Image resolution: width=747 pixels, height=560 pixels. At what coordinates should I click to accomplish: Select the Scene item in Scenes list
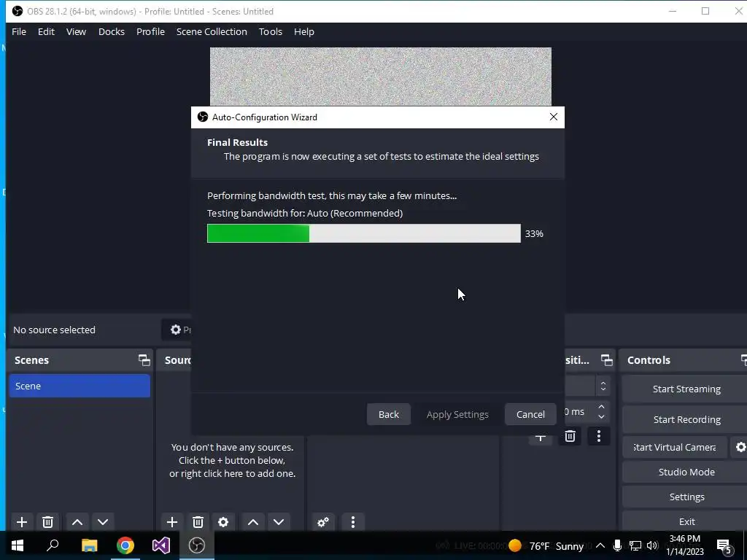[80, 386]
